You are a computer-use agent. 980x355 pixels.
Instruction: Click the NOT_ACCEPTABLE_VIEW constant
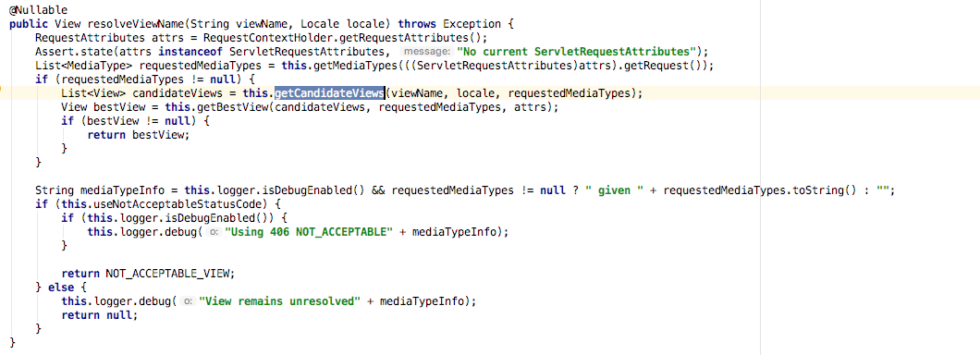coord(169,274)
